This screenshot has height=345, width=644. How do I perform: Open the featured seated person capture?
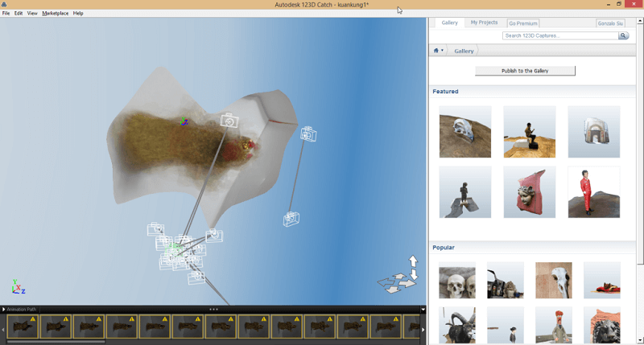(x=530, y=132)
